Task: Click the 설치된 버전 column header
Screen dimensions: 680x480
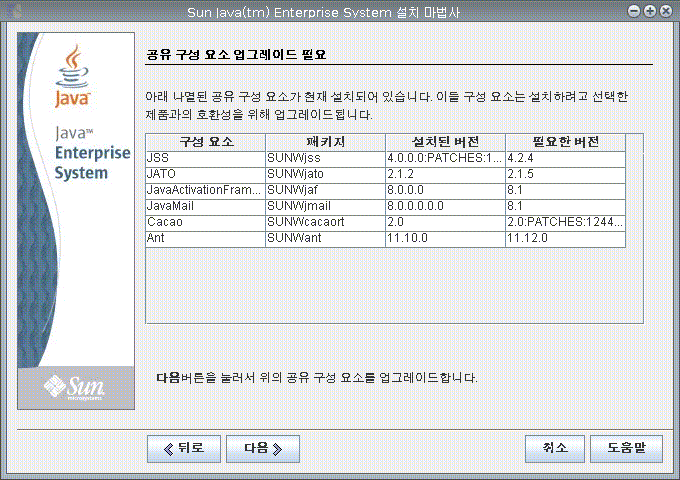Action: [x=445, y=142]
